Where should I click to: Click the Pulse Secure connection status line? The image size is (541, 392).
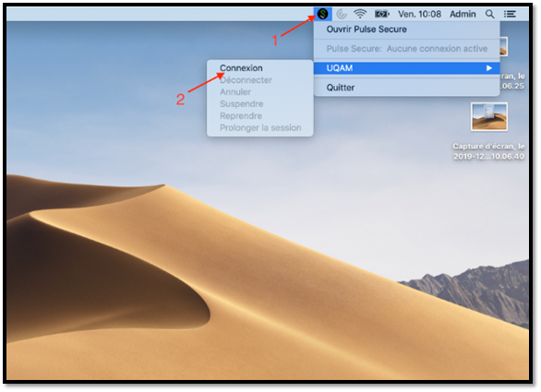tap(406, 49)
